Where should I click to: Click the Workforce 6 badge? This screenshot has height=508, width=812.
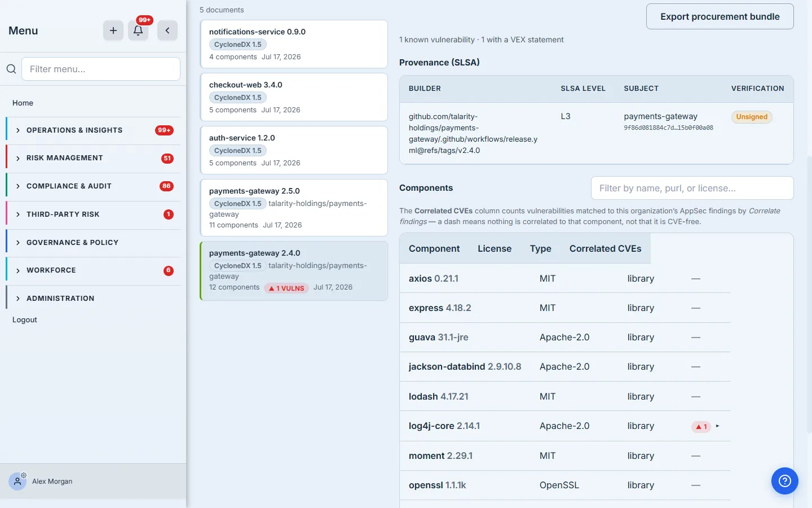(169, 270)
